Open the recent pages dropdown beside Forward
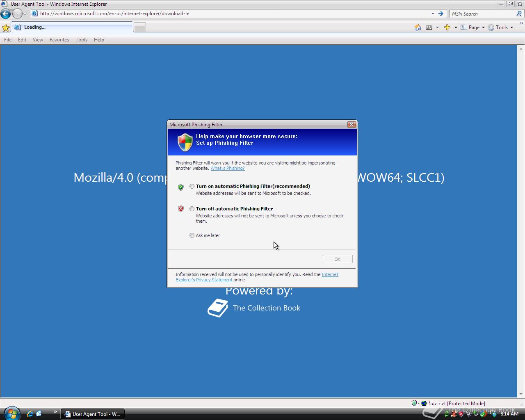This screenshot has height=420, width=525. (25, 14)
